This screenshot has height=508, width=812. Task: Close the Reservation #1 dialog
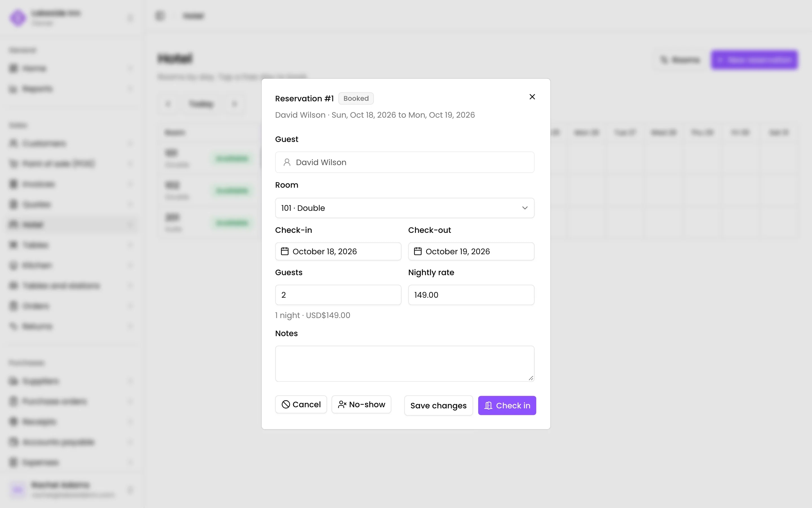pyautogui.click(x=532, y=97)
